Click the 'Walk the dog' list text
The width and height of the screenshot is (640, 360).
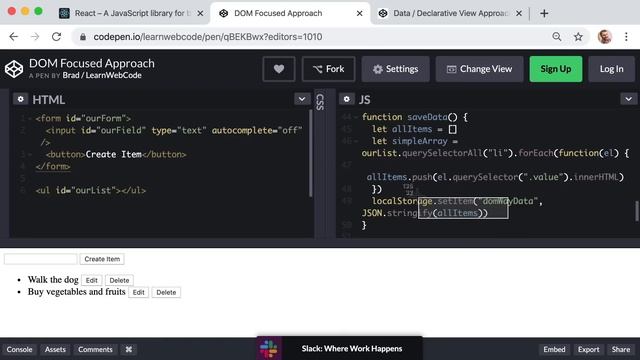53,280
